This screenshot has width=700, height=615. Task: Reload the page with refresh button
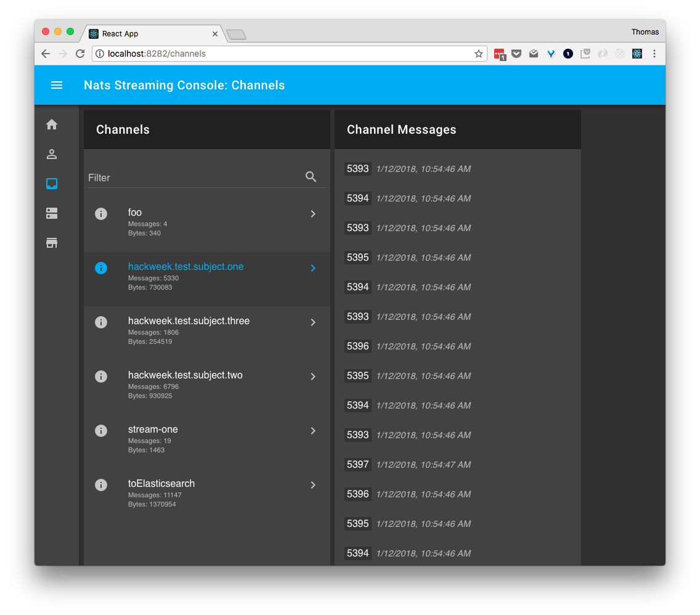tap(80, 54)
